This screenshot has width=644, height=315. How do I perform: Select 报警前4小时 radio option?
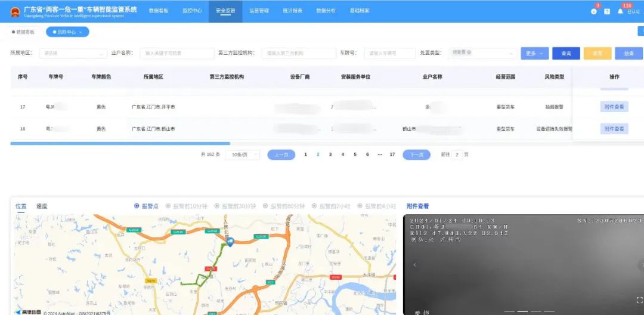pyautogui.click(x=377, y=206)
